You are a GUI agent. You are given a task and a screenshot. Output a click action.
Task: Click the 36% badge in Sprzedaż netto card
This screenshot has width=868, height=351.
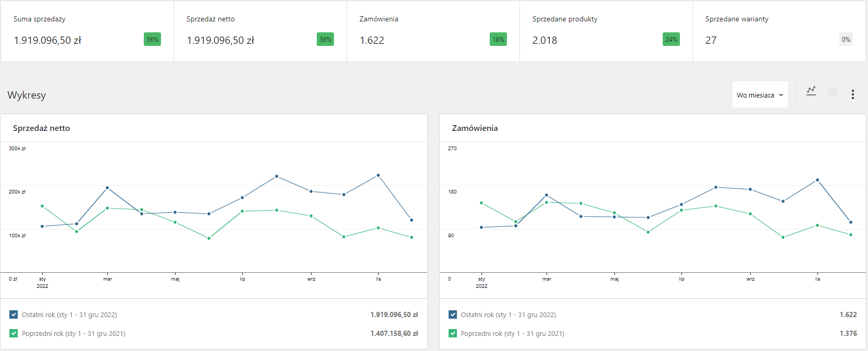click(325, 40)
